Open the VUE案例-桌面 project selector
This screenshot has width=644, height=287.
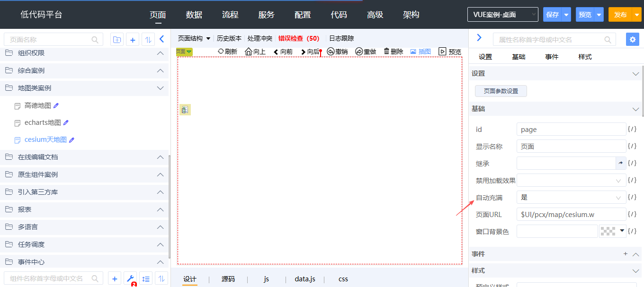[x=502, y=15]
